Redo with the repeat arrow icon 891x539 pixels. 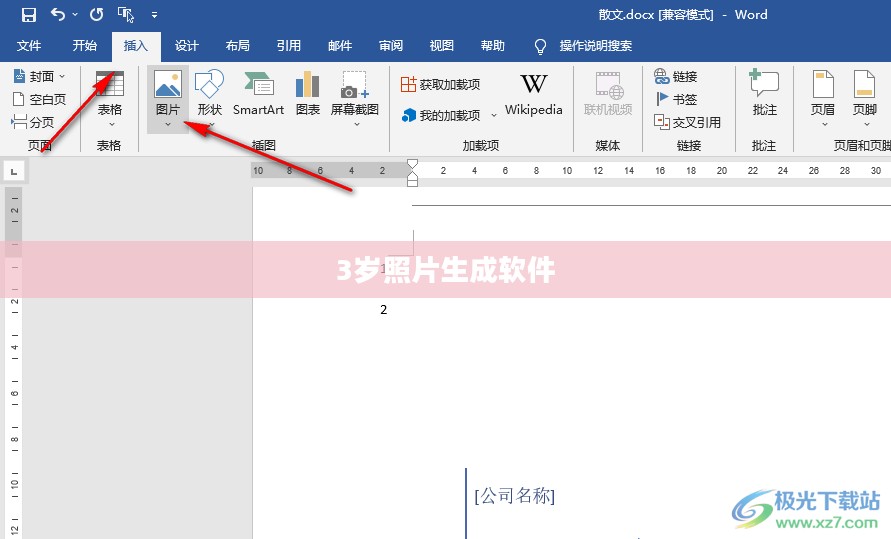[x=97, y=14]
